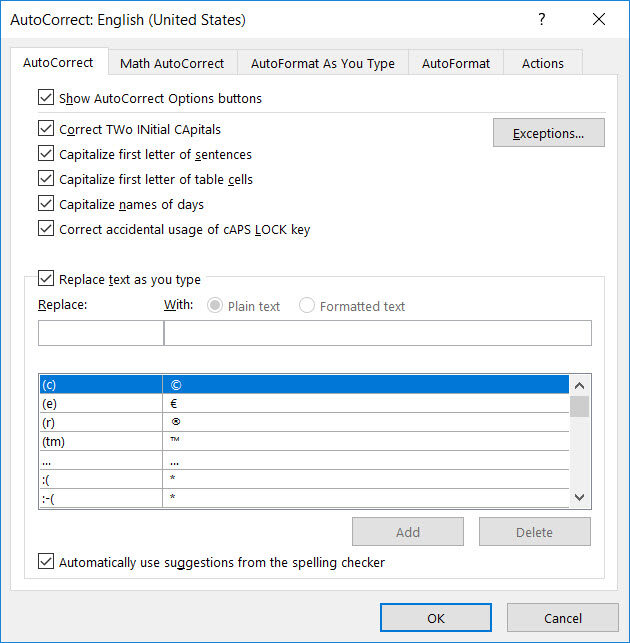
Task: Open the Actions tab
Action: pyautogui.click(x=543, y=64)
